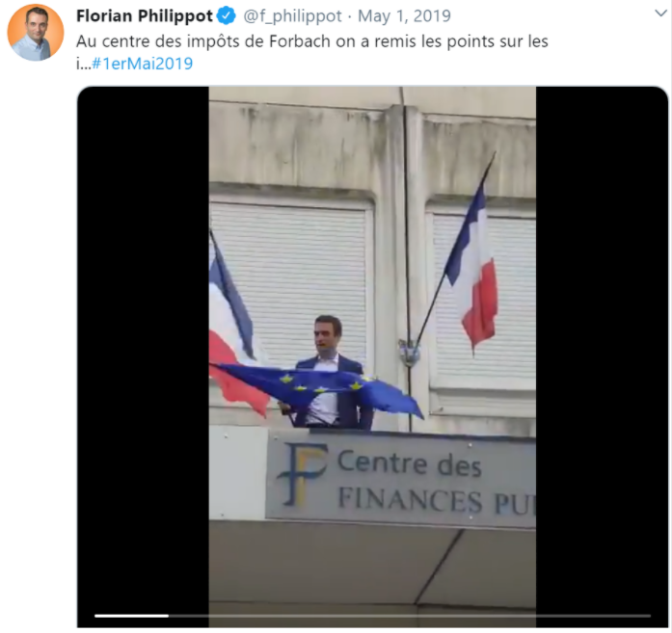Play the video by clicking the man in suit
Image resolution: width=672 pixels, height=633 pixels.
click(329, 373)
